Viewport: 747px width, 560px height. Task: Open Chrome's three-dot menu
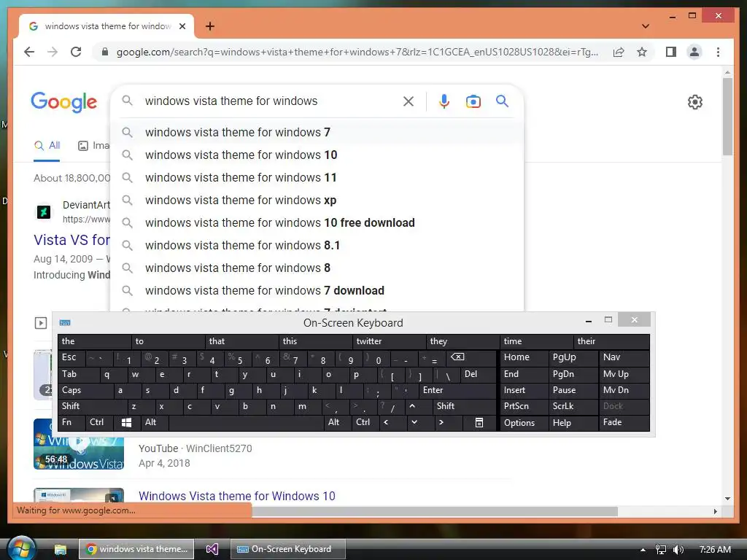click(718, 52)
